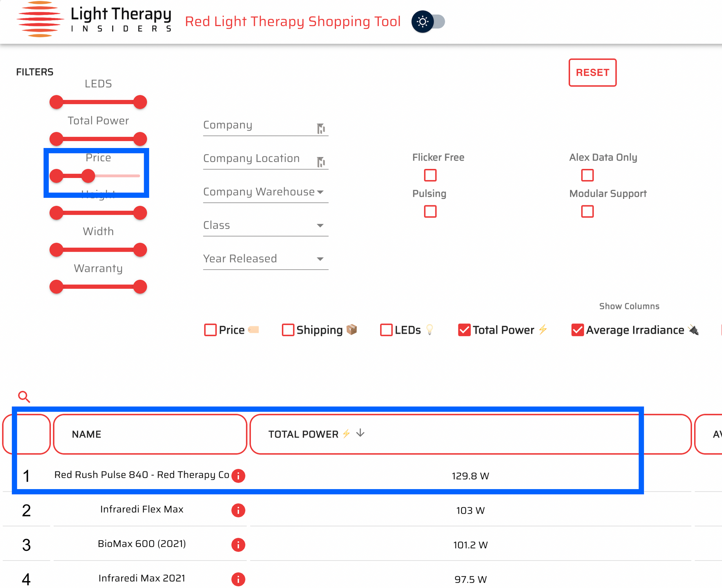The width and height of the screenshot is (722, 588).
Task: Click the NAME column header
Action: pyautogui.click(x=87, y=434)
